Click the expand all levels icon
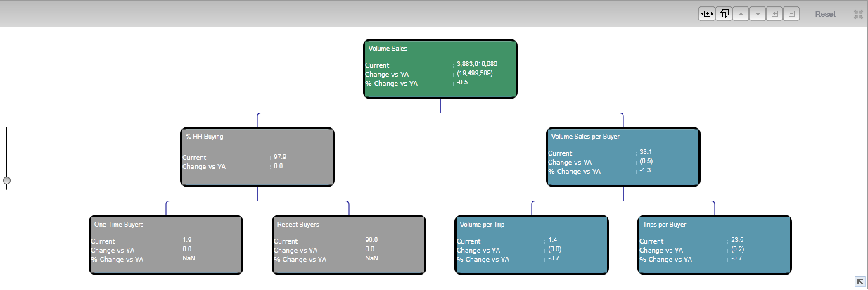The width and height of the screenshot is (868, 290). click(723, 14)
